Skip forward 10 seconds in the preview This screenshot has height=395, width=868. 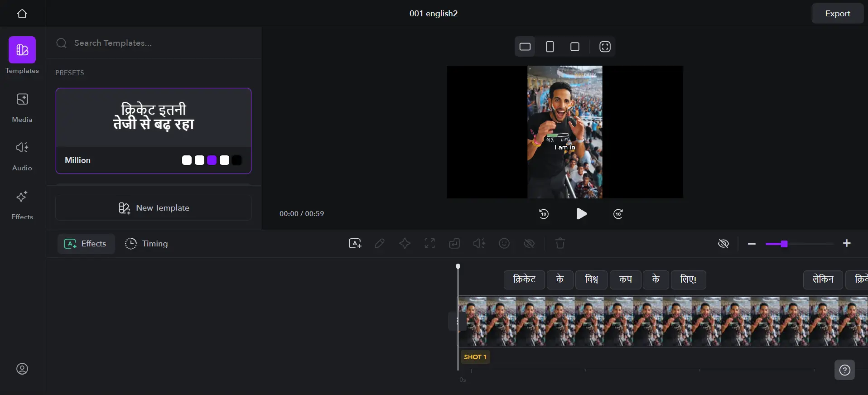click(x=618, y=214)
